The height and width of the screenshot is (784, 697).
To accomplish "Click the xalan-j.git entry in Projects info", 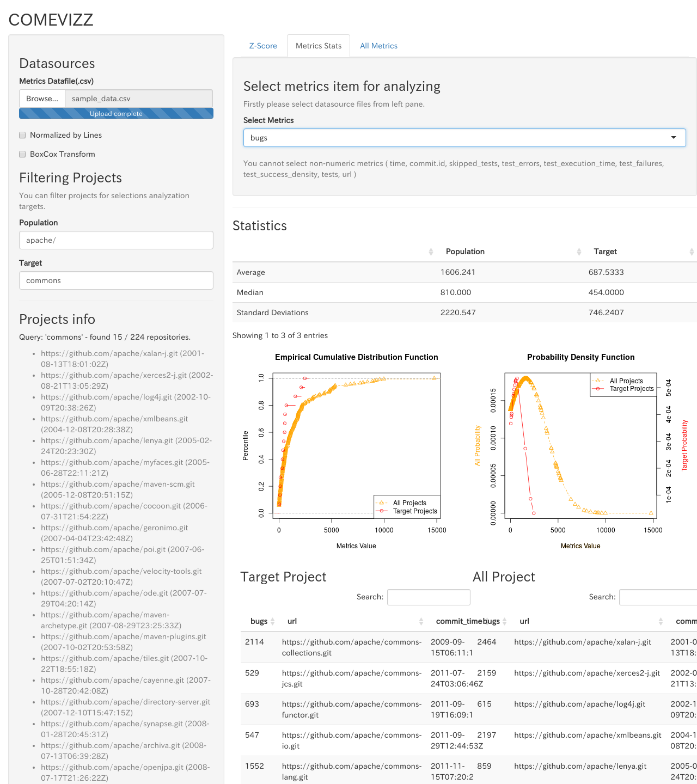I will (123, 359).
